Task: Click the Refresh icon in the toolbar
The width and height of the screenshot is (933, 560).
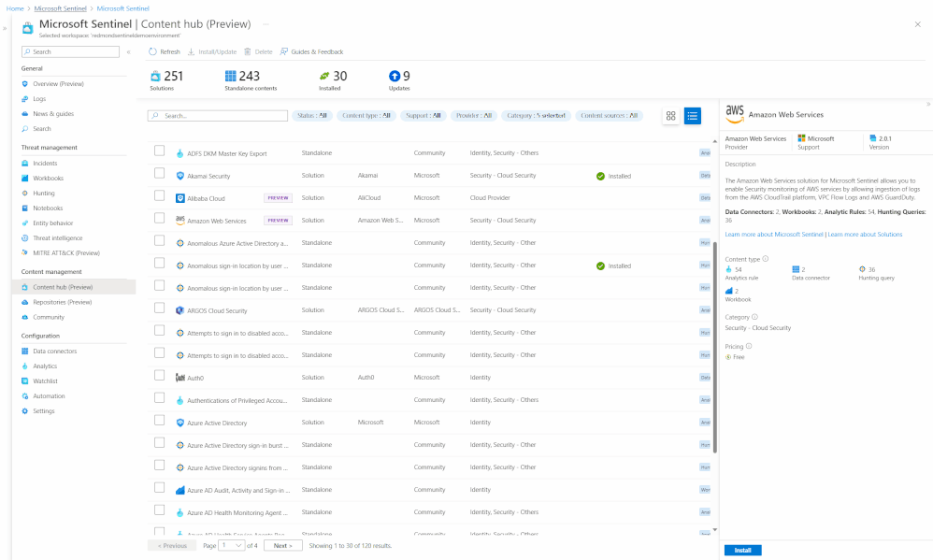Action: click(153, 51)
